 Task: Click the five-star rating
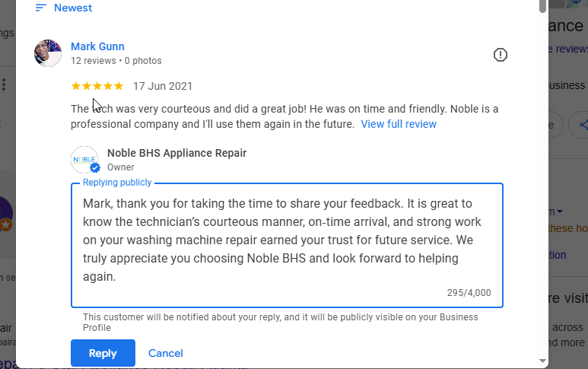(97, 86)
